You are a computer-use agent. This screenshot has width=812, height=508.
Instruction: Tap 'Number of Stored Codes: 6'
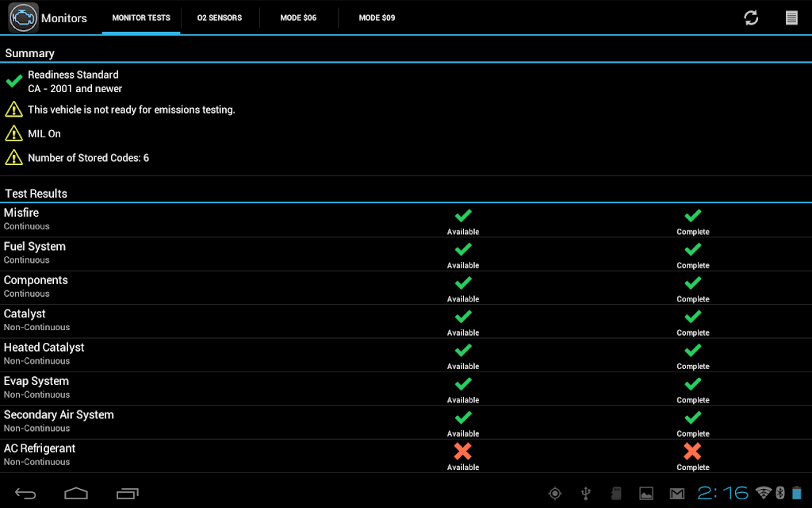(x=89, y=158)
